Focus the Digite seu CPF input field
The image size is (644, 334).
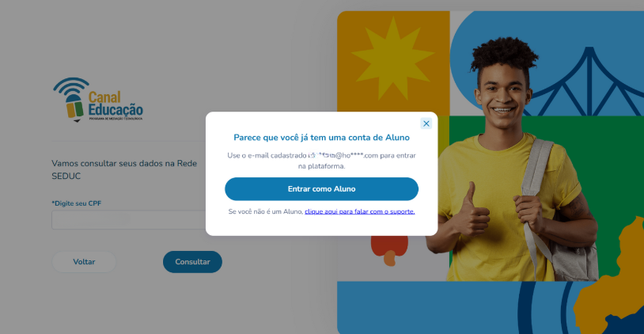128,220
